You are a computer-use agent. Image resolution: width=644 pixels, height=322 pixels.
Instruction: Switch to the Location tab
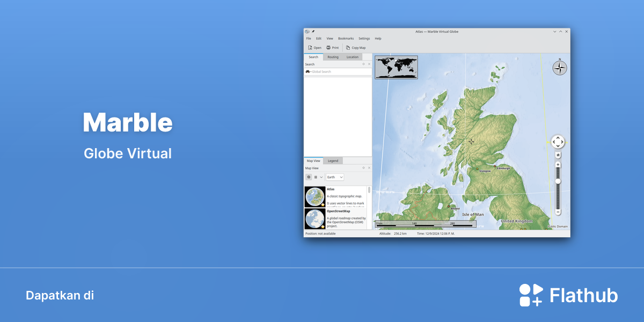coord(353,57)
